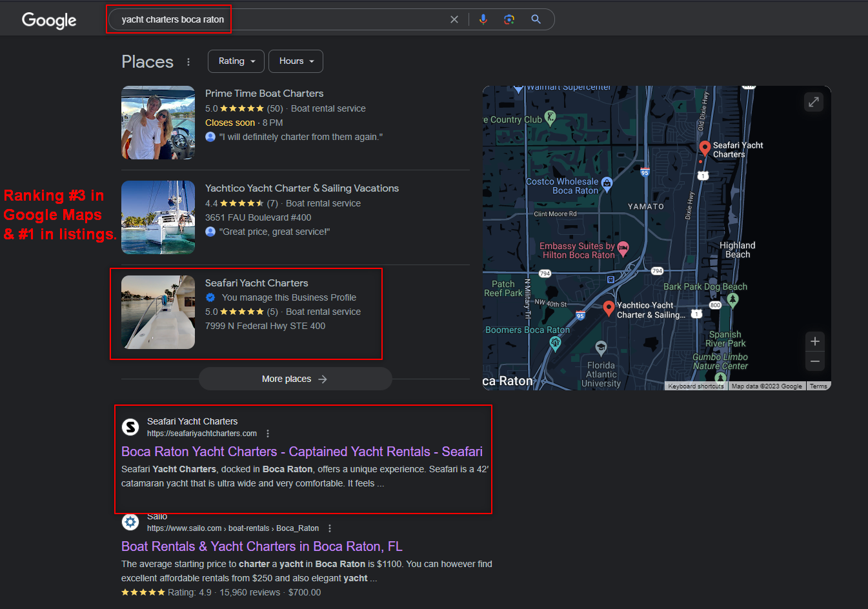Click the search query input field
868x609 pixels.
tap(278, 19)
